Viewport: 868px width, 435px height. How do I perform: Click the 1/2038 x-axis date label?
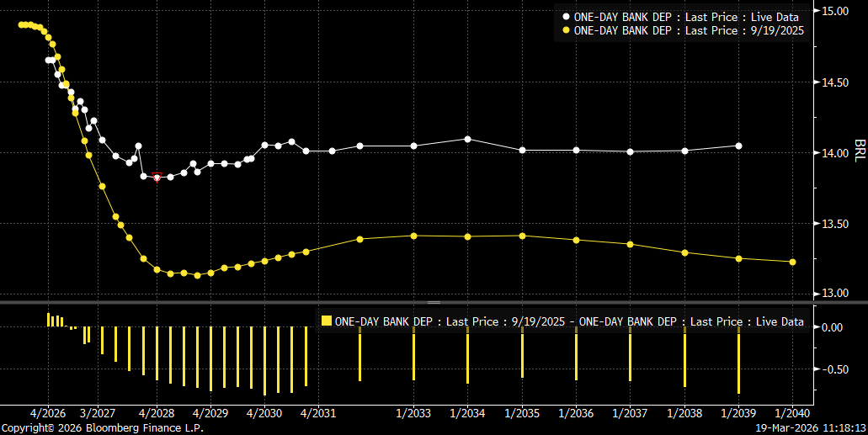(684, 413)
